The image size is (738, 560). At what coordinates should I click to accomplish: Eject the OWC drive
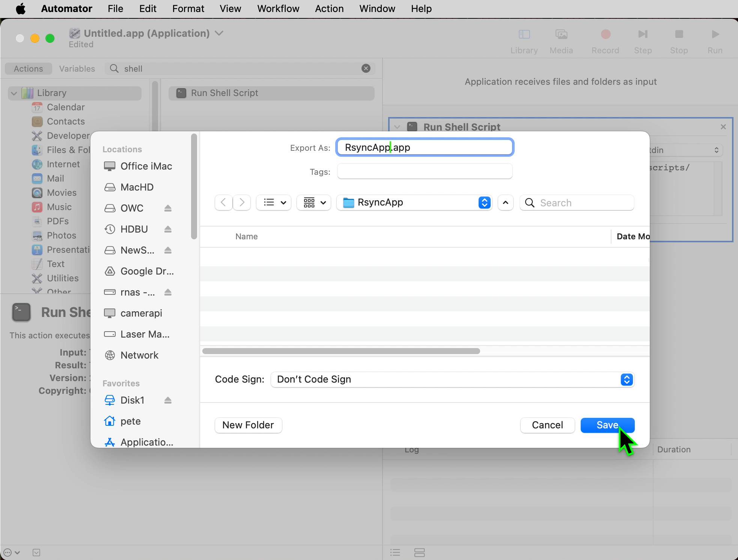tap(168, 208)
